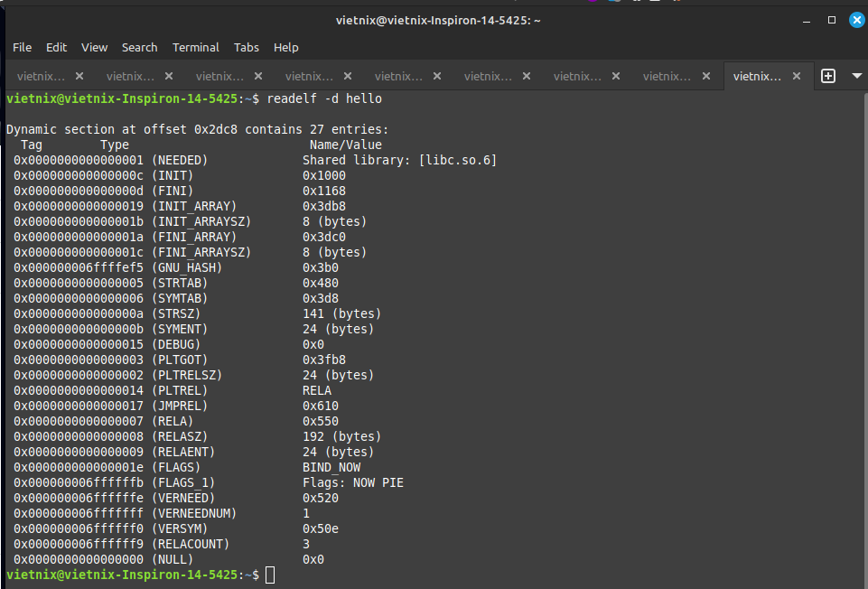Open the View menu
Viewport: 868px width, 589px height.
pos(94,48)
